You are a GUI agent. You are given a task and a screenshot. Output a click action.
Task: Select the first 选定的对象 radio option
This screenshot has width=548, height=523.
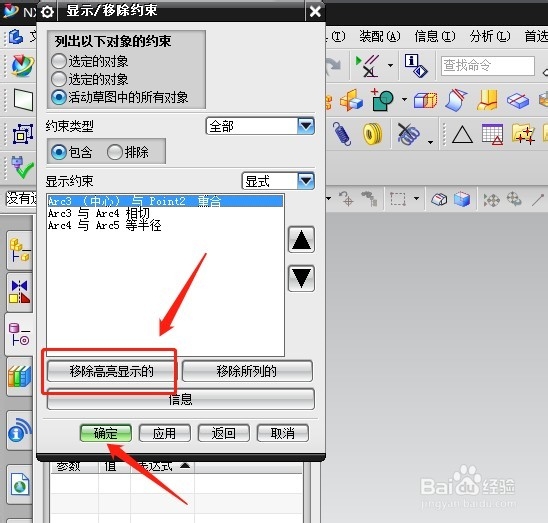(x=58, y=61)
